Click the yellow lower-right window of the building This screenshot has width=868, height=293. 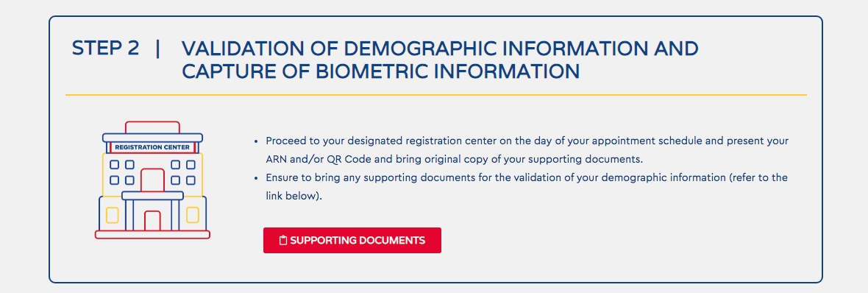pyautogui.click(x=193, y=214)
